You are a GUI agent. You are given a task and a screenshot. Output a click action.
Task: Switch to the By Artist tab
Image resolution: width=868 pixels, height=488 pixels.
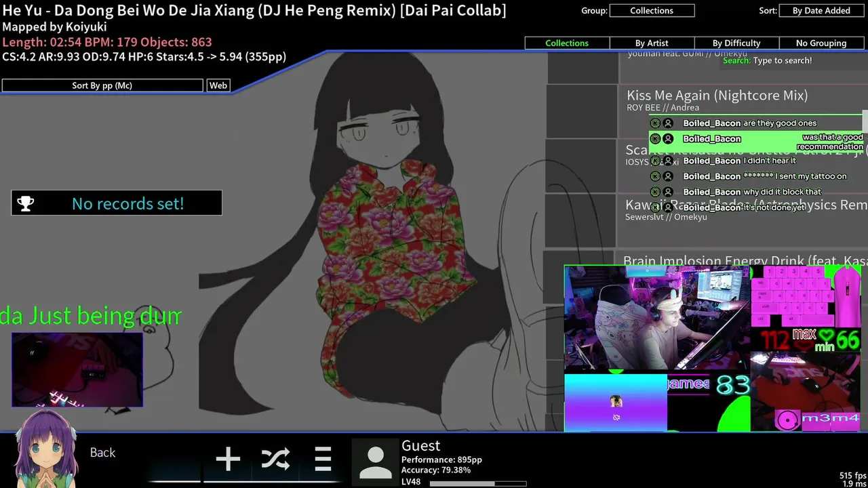(x=652, y=43)
